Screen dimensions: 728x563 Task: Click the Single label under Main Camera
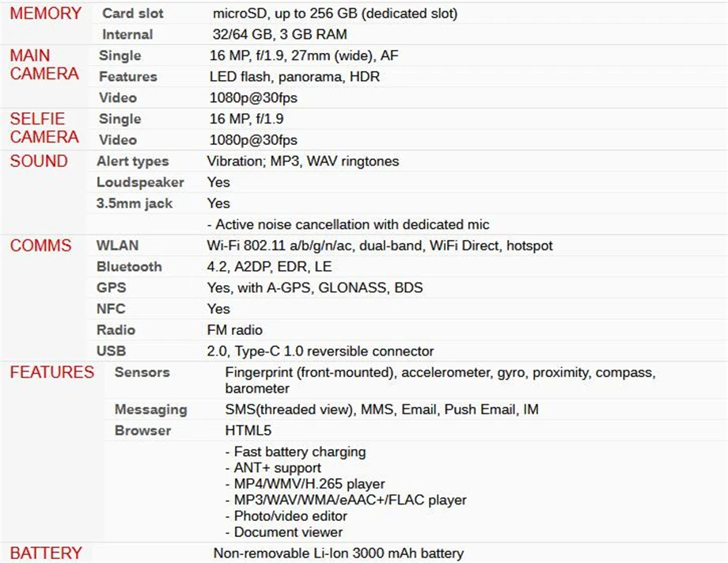point(119,55)
